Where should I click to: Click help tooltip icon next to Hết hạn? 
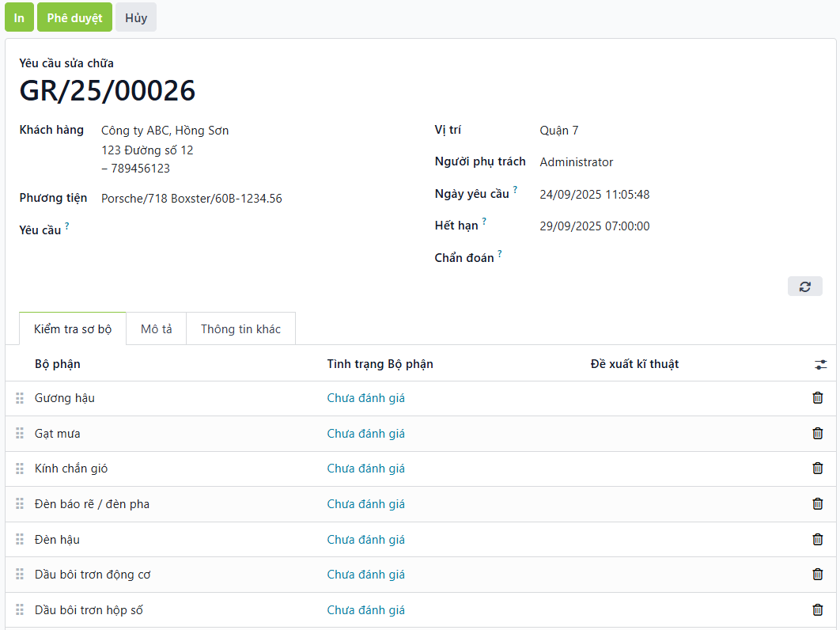coord(484,222)
